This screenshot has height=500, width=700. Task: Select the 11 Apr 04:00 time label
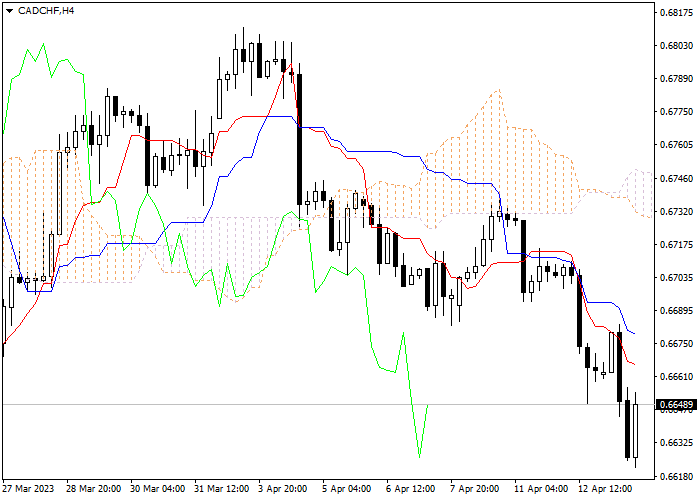(x=542, y=489)
